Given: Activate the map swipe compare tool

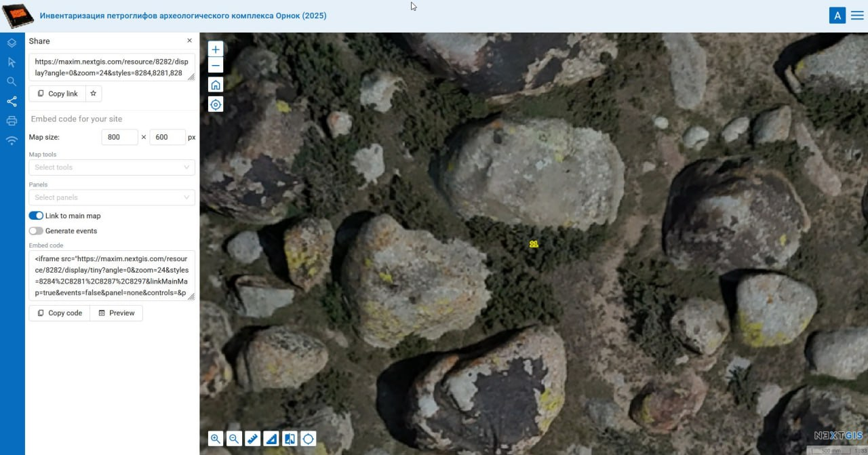Looking at the screenshot, I should click(290, 439).
